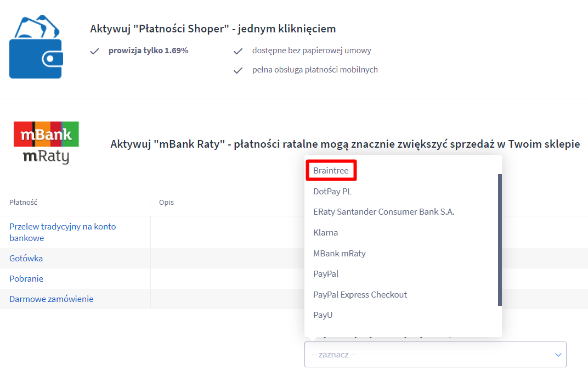Open the '-- zaznacz --' dropdown
This screenshot has width=588, height=375.
coord(436,354)
